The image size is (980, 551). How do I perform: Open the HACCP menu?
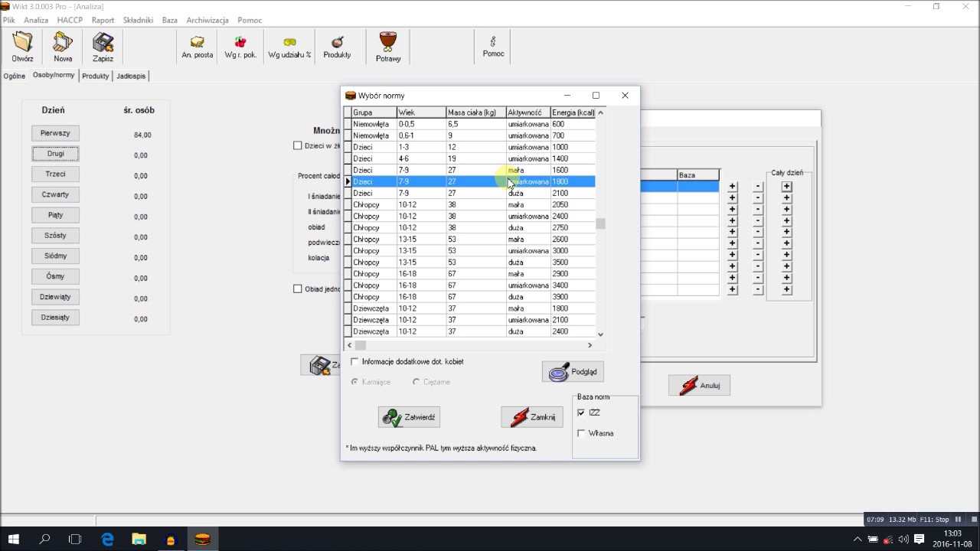tap(70, 20)
